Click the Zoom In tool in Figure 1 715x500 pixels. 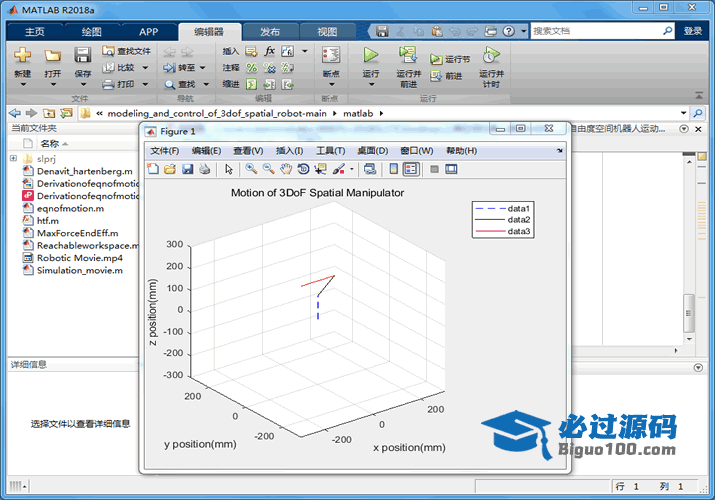click(x=251, y=169)
